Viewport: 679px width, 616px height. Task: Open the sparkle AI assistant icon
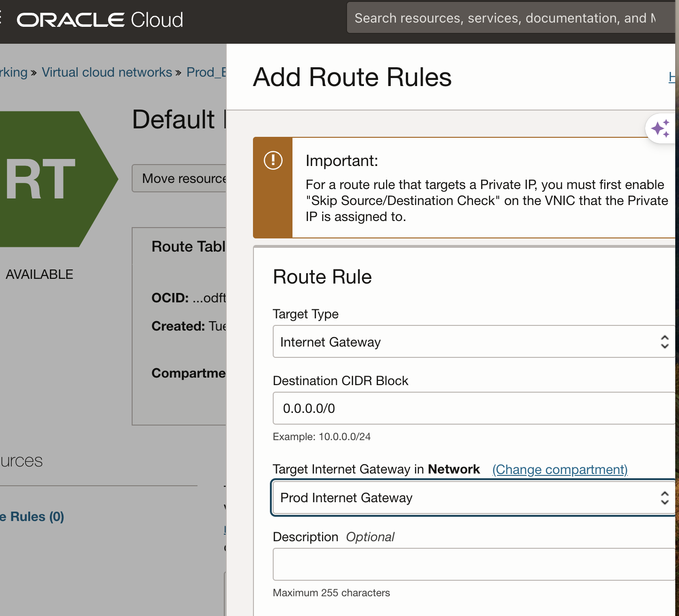tap(661, 128)
